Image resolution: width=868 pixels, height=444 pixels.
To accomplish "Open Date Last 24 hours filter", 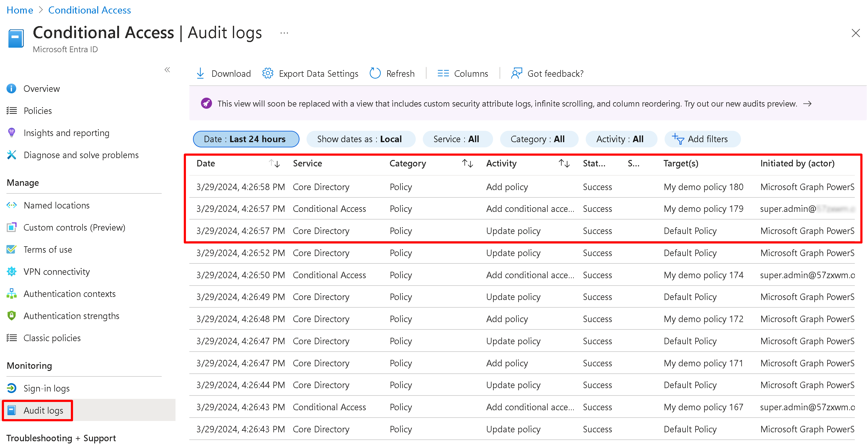I will pyautogui.click(x=246, y=139).
